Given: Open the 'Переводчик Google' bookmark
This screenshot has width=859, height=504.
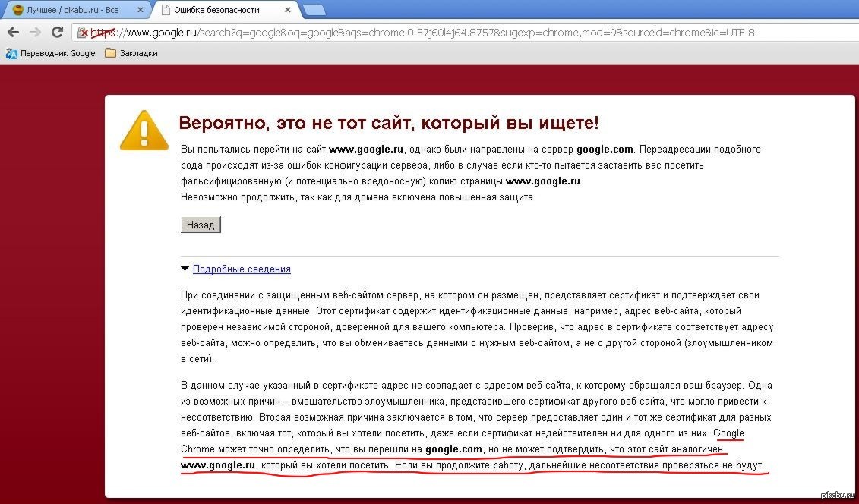Looking at the screenshot, I should click(50, 53).
